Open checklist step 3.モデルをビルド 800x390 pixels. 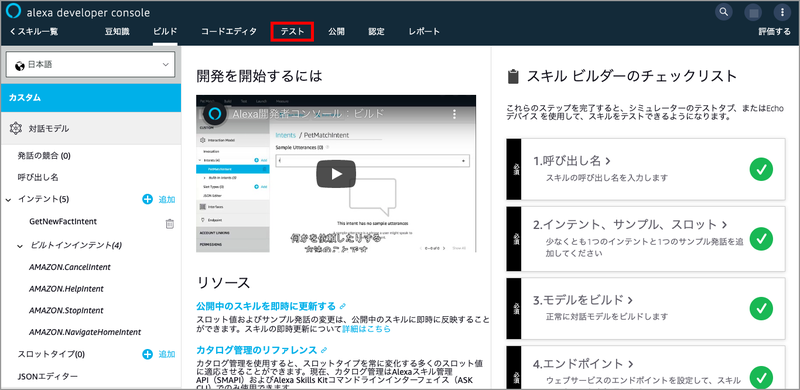tap(583, 300)
